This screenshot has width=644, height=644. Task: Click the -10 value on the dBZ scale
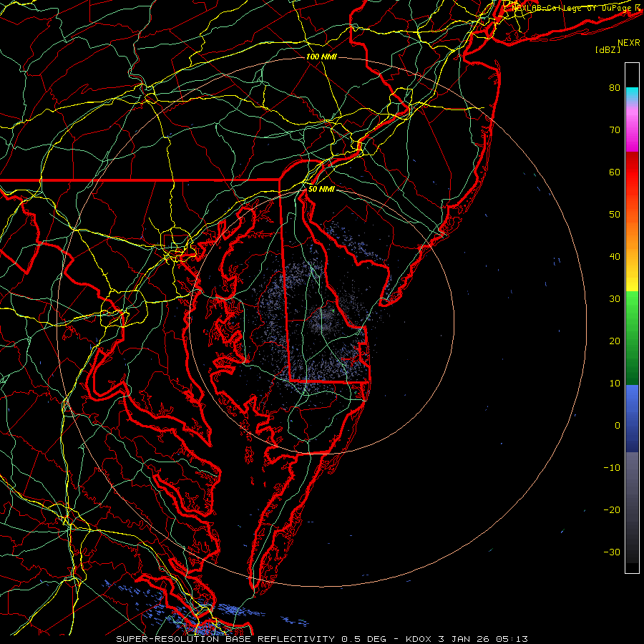coord(612,468)
